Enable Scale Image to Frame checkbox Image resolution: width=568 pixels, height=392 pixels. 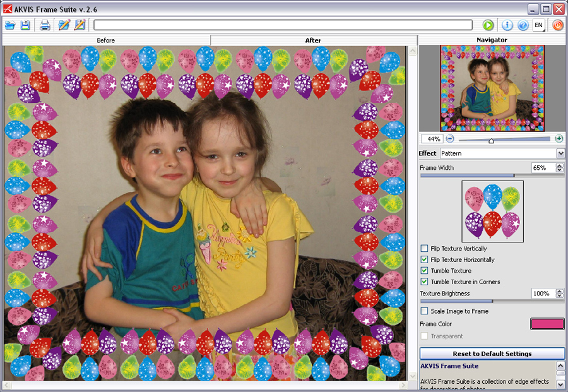click(x=424, y=311)
